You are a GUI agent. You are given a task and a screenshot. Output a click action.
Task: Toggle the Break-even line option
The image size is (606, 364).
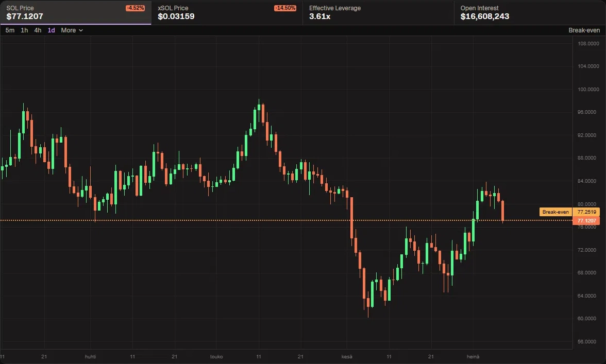584,30
